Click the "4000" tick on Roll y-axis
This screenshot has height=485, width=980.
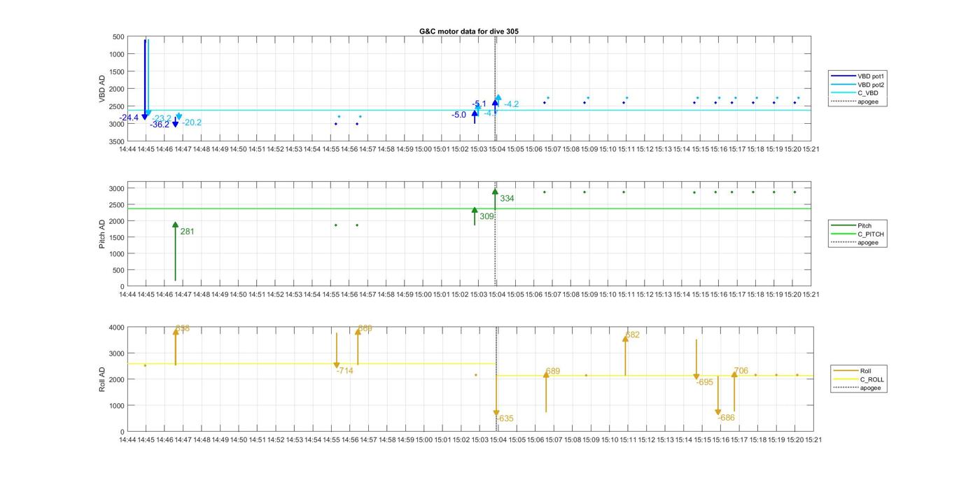click(116, 328)
